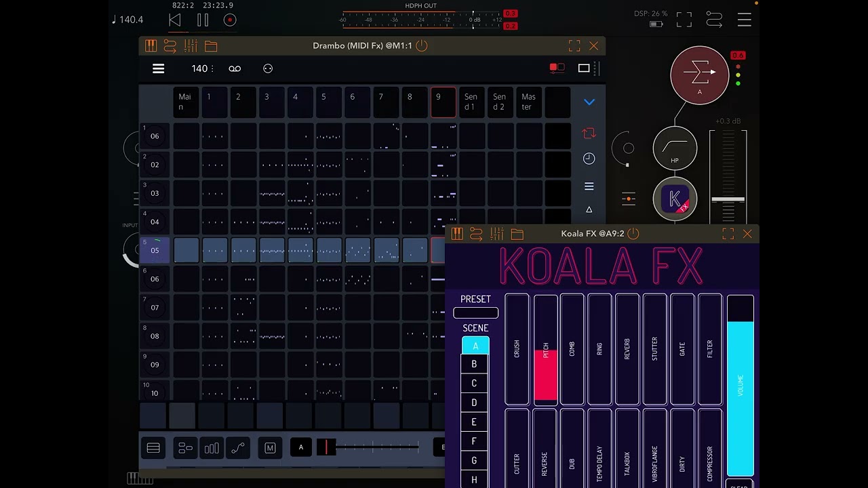868x488 pixels.
Task: Expand Drambo window to fullscreen
Action: coord(574,45)
